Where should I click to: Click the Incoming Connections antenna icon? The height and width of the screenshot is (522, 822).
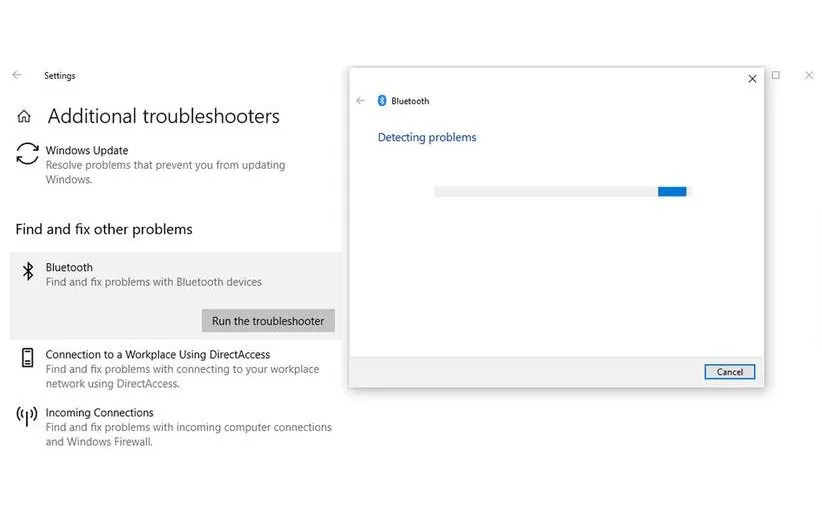tap(27, 417)
